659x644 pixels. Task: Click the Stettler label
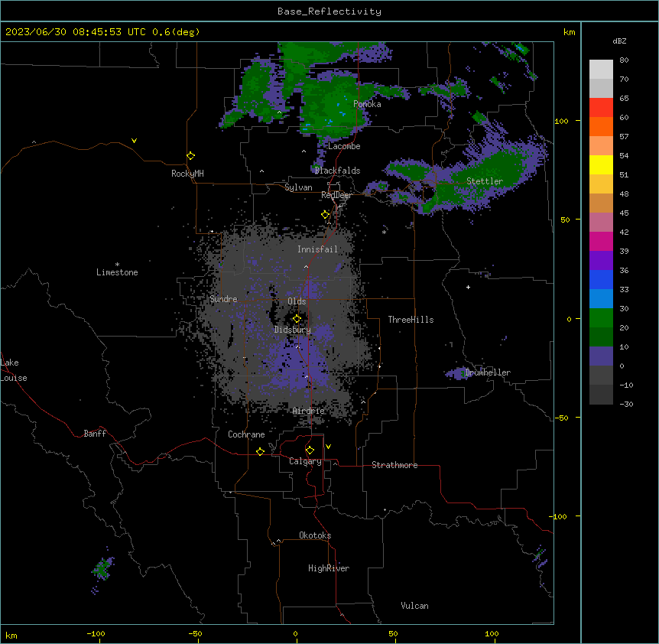pos(485,181)
